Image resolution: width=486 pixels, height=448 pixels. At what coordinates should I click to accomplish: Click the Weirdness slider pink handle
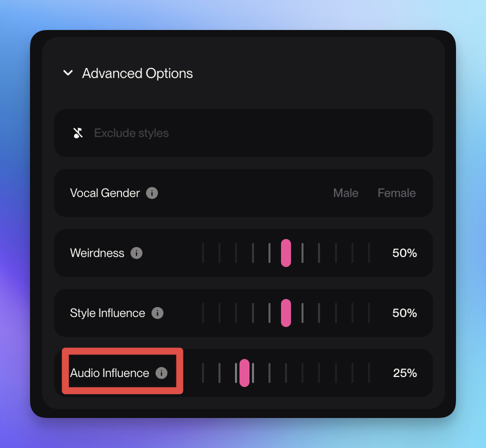pos(286,253)
